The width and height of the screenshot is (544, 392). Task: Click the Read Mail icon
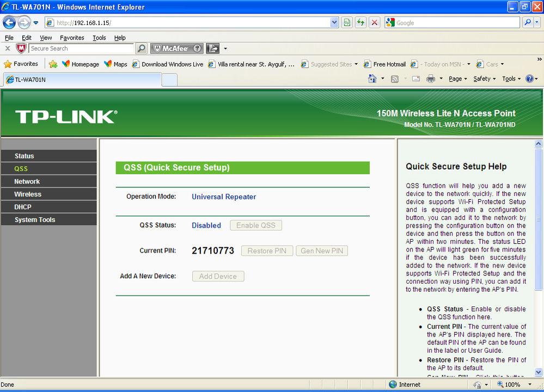(416, 79)
